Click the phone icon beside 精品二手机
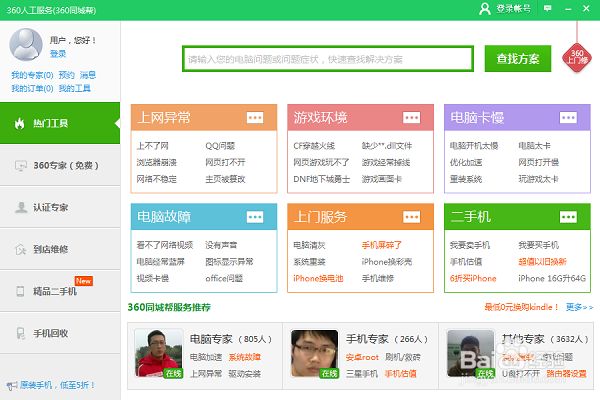600x400 pixels. [x=20, y=291]
